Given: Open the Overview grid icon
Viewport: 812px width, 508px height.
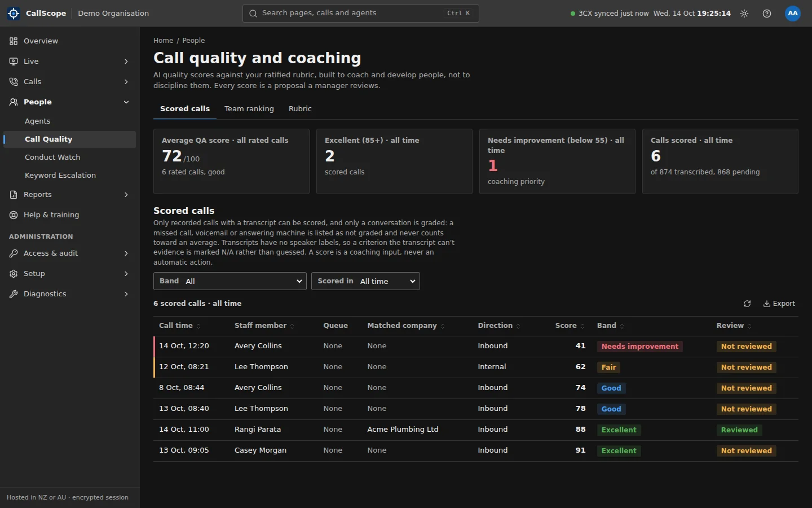Looking at the screenshot, I should (x=14, y=41).
